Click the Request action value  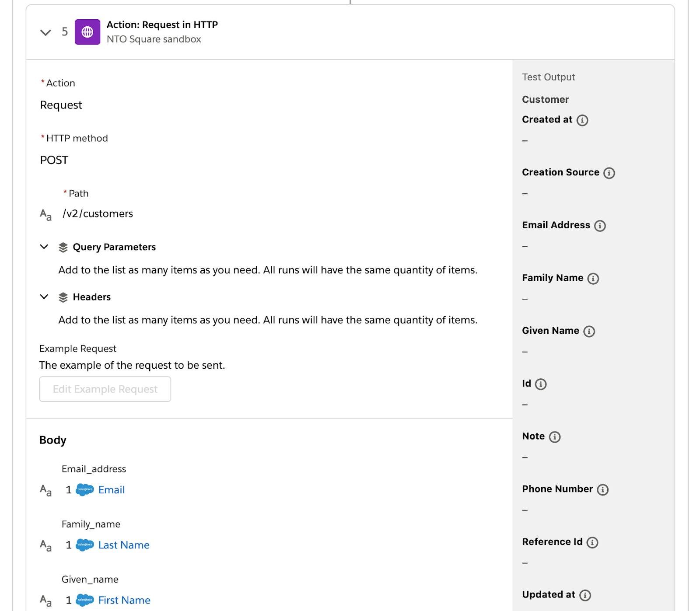point(61,105)
